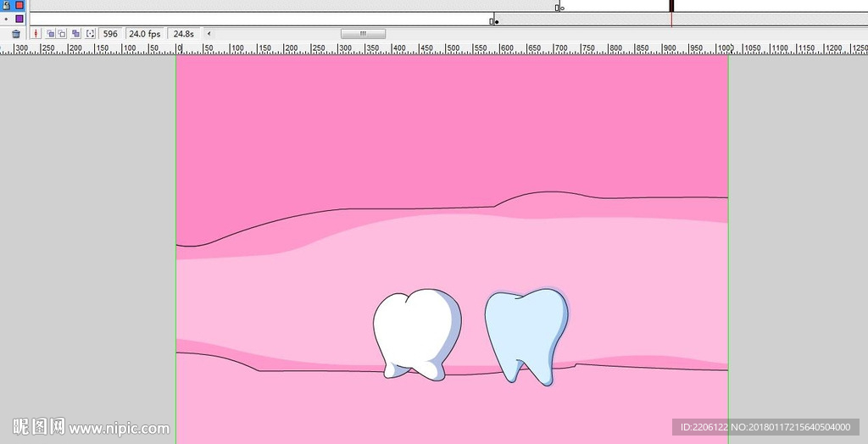Viewport: 868px width, 444px height.
Task: Click the purple outline color square of second layer
Action: (19, 19)
